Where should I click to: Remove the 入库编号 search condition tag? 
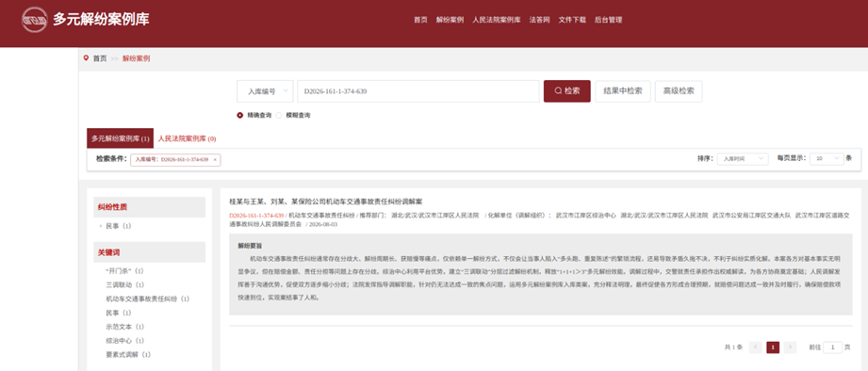pos(215,159)
